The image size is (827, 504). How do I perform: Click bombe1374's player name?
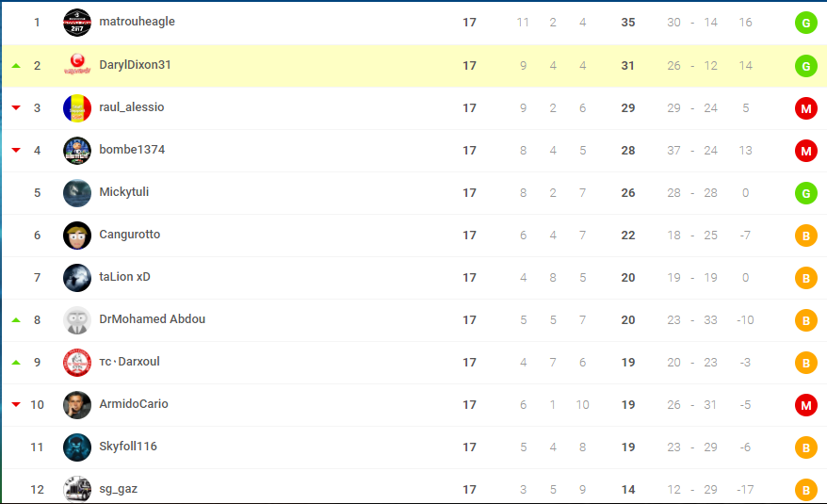[x=132, y=150]
